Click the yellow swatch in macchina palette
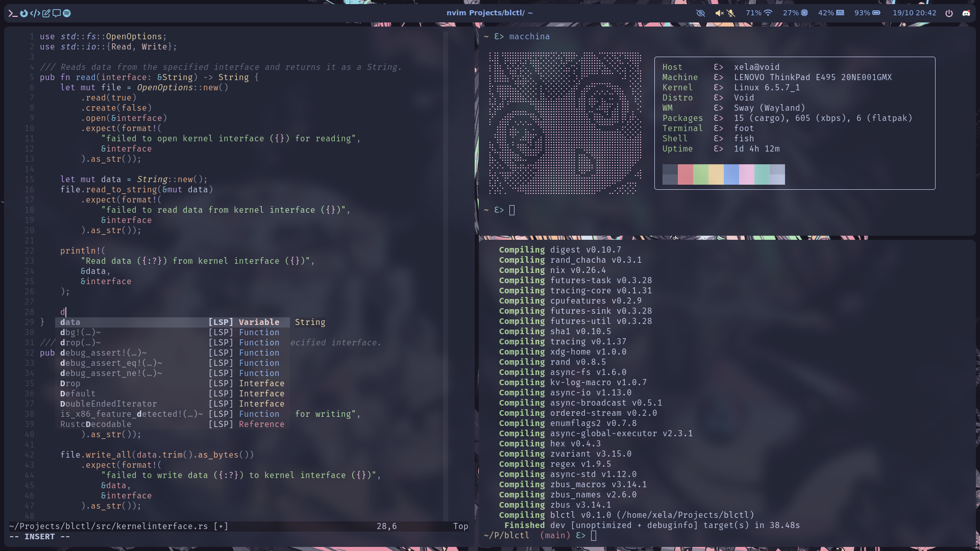Viewport: 980px width, 551px height. click(x=716, y=174)
